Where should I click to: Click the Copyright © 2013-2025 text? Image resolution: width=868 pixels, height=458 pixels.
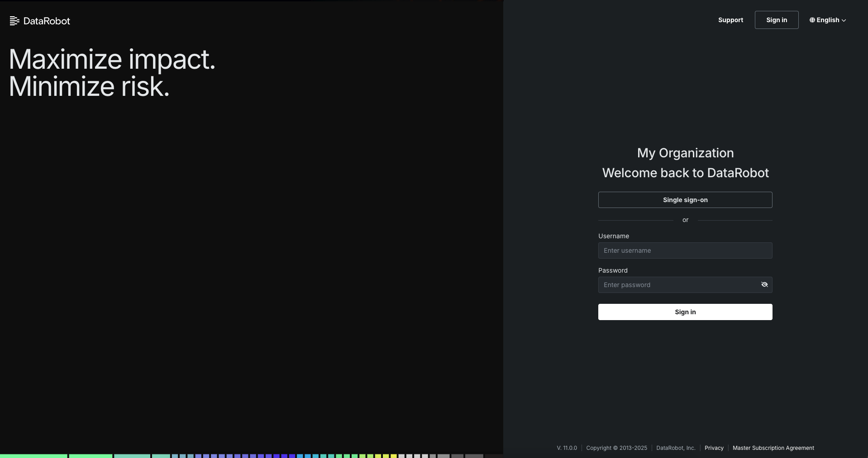point(617,448)
